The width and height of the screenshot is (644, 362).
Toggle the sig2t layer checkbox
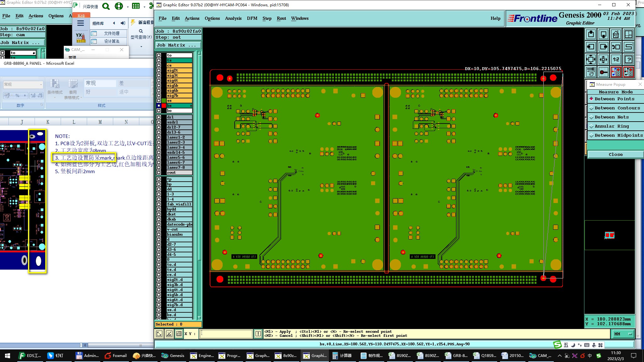coord(159,70)
